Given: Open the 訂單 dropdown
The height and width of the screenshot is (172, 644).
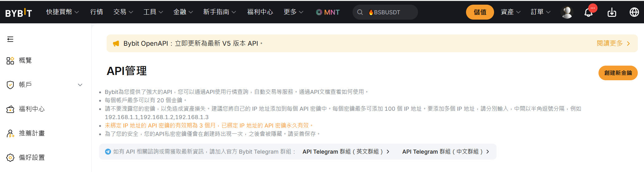Looking at the screenshot, I should (x=541, y=12).
